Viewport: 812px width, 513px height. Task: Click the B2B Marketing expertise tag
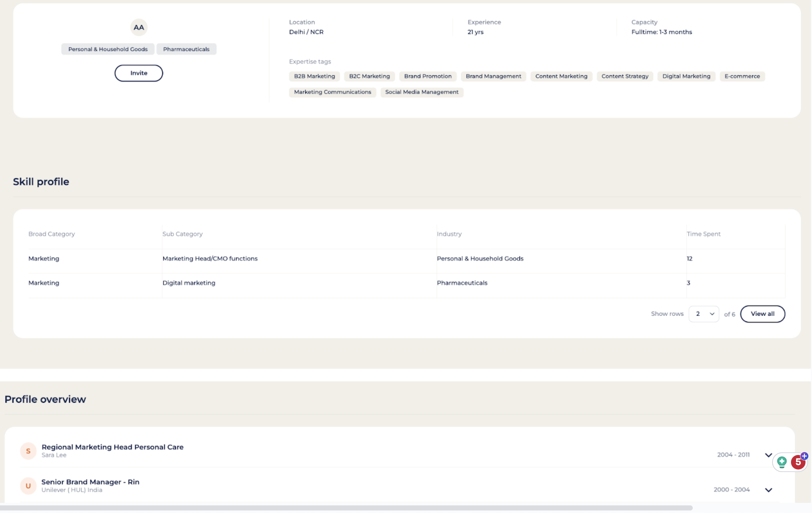click(315, 76)
